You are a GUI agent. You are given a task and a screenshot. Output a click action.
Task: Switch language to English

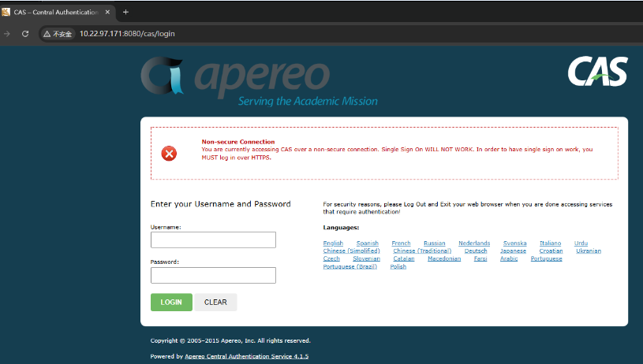click(x=333, y=243)
